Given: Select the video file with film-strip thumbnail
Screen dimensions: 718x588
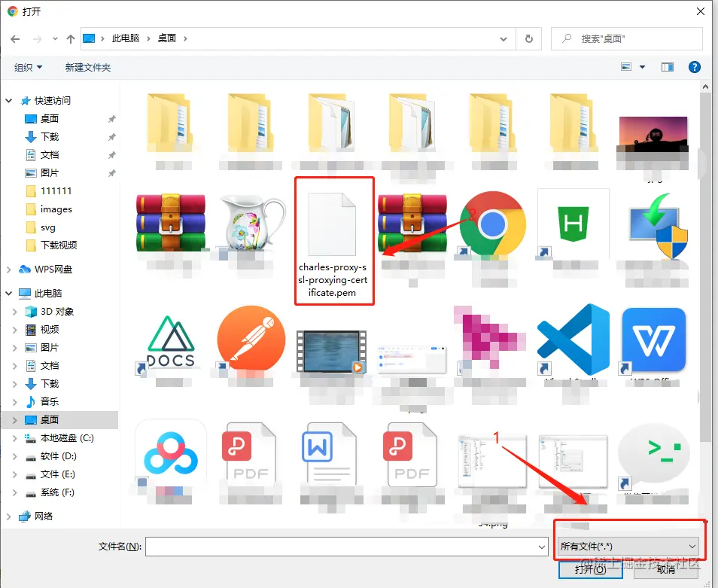Looking at the screenshot, I should click(331, 352).
